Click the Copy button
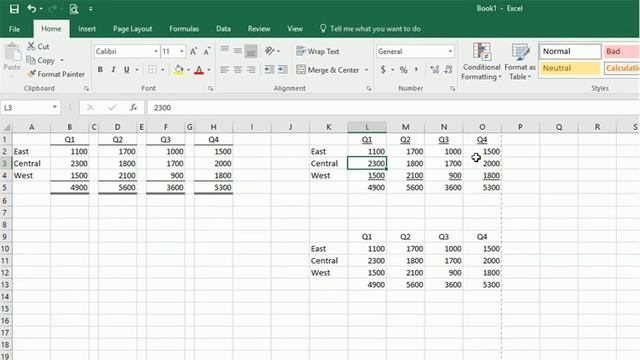640x360 pixels. (40, 60)
